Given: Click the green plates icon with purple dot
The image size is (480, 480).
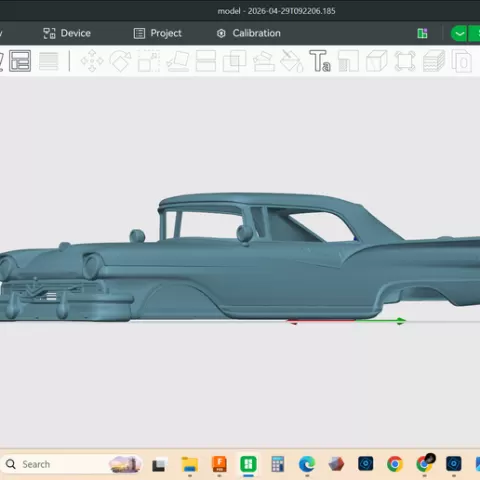Looking at the screenshot, I should (422, 33).
